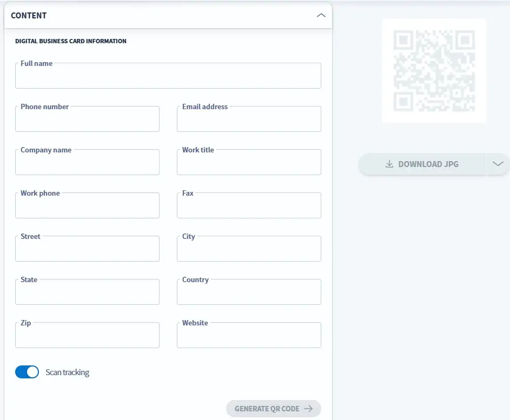Screen dimensions: 510x420
Task: Click the DOWNLOAD JPG button
Action: [422, 164]
